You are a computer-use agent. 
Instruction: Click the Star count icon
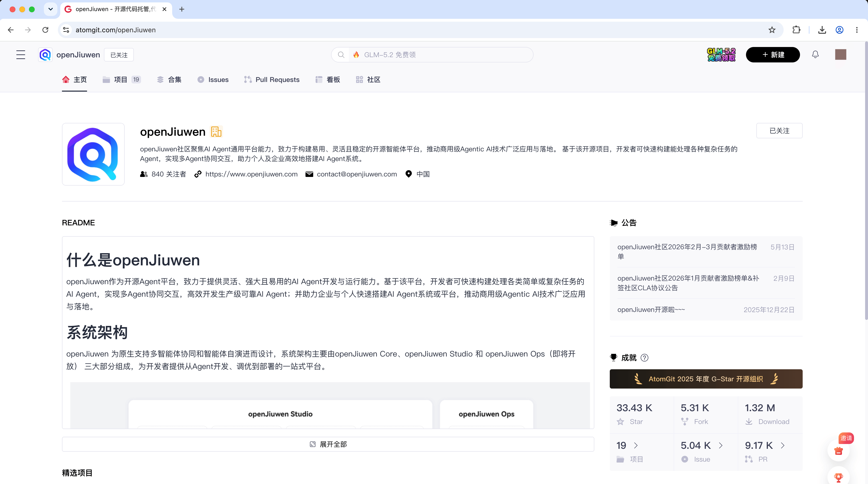(620, 422)
